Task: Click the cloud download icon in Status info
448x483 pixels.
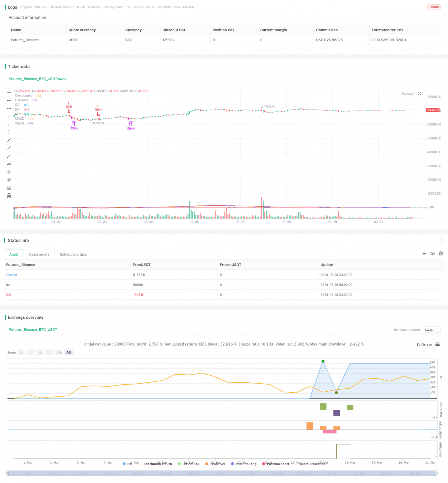Action: (x=432, y=253)
